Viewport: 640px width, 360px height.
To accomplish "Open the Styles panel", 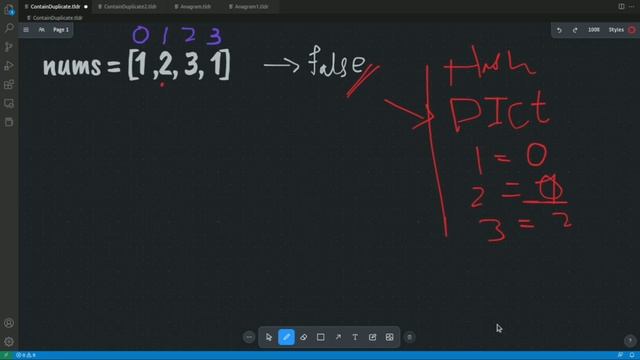I will click(616, 30).
